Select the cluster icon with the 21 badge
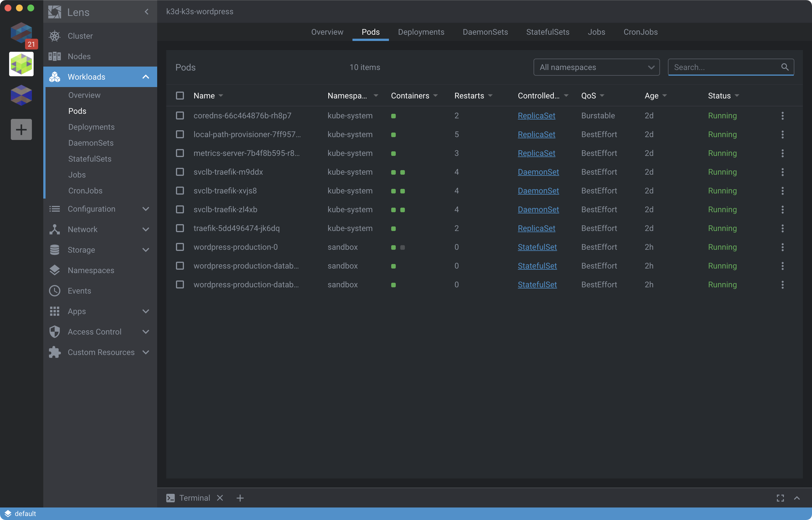Viewport: 812px width, 520px height. point(22,33)
